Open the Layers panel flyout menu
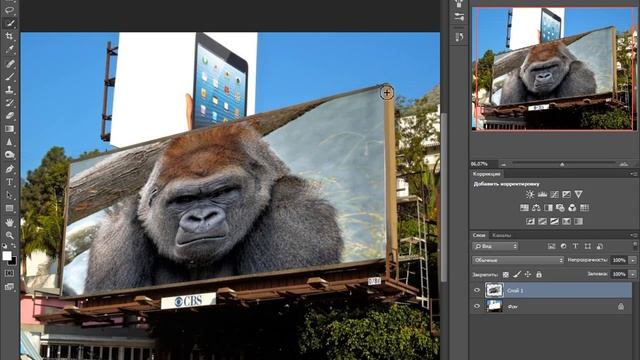 click(x=634, y=235)
